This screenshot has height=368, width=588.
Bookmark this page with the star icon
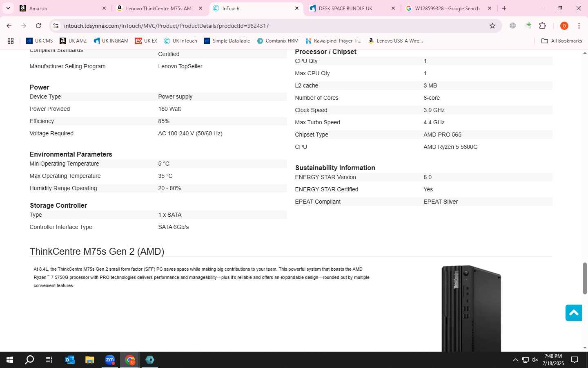coord(492,26)
